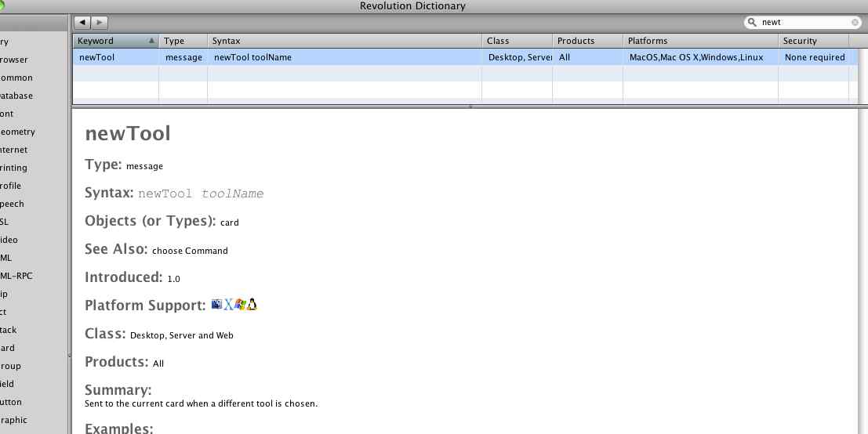
Task: Select the Internet category in sidebar
Action: pos(13,150)
